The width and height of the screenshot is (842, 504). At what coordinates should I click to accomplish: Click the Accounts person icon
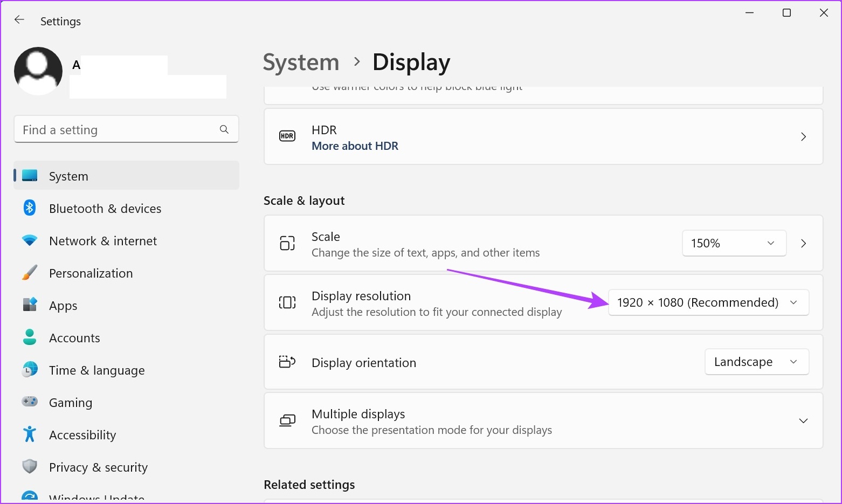coord(30,337)
